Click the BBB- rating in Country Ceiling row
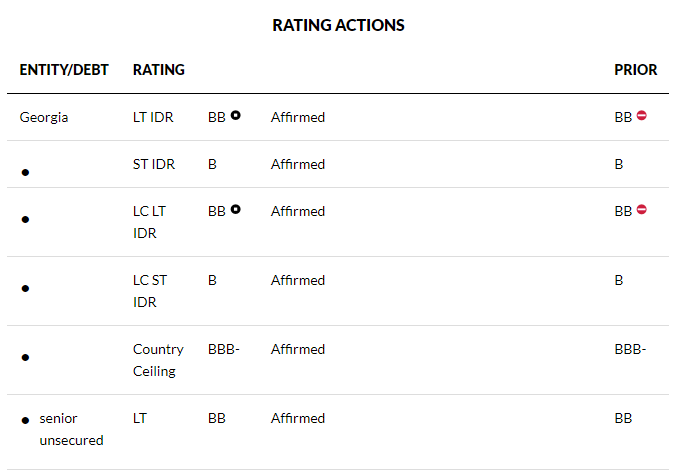Viewport: 679px width, 476px height. [224, 349]
